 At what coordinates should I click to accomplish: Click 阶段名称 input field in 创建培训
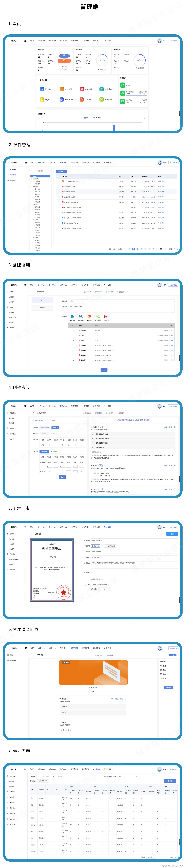121,301
